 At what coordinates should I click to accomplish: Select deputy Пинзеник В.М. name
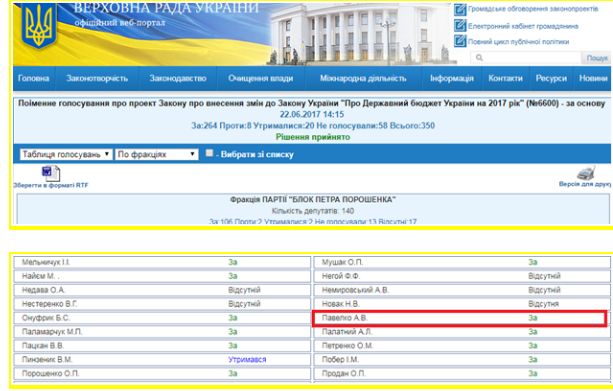(x=47, y=359)
